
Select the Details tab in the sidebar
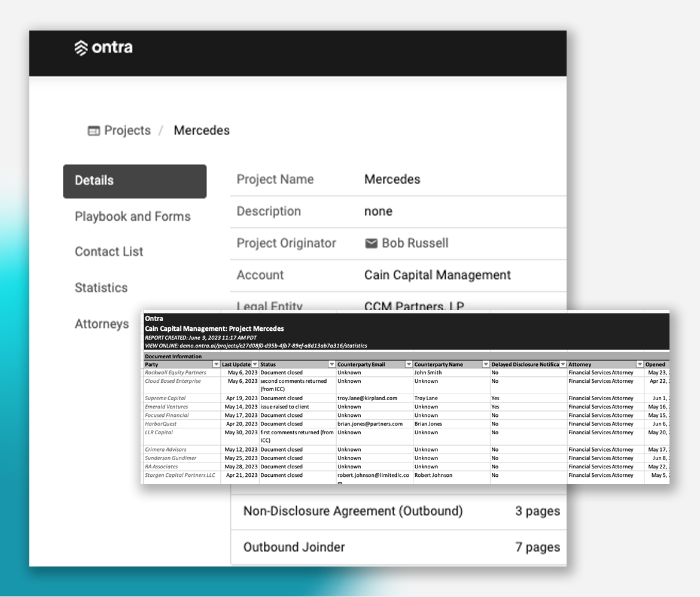point(135,181)
